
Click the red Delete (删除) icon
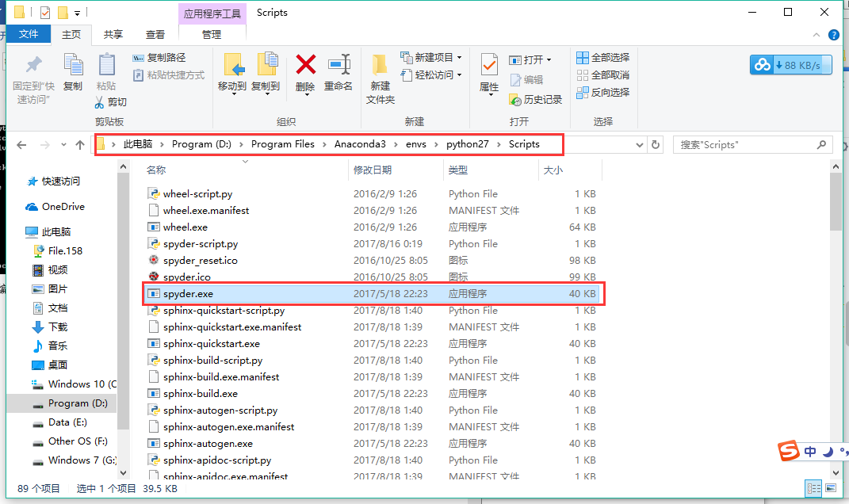[x=305, y=66]
